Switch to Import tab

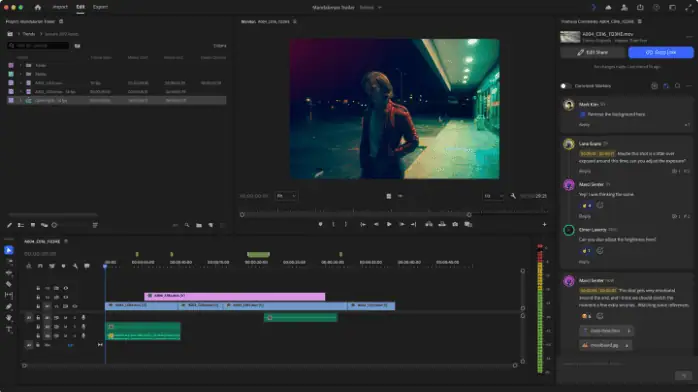pyautogui.click(x=60, y=7)
